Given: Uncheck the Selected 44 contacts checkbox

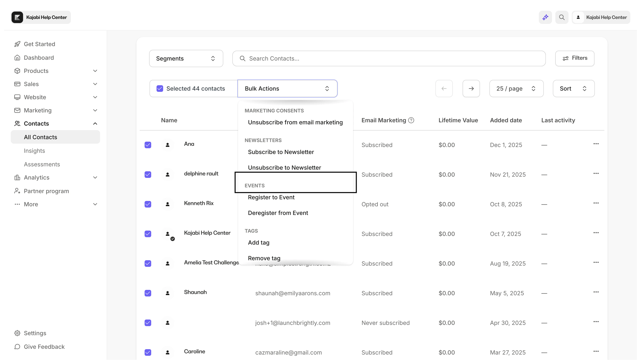Looking at the screenshot, I should tap(160, 88).
